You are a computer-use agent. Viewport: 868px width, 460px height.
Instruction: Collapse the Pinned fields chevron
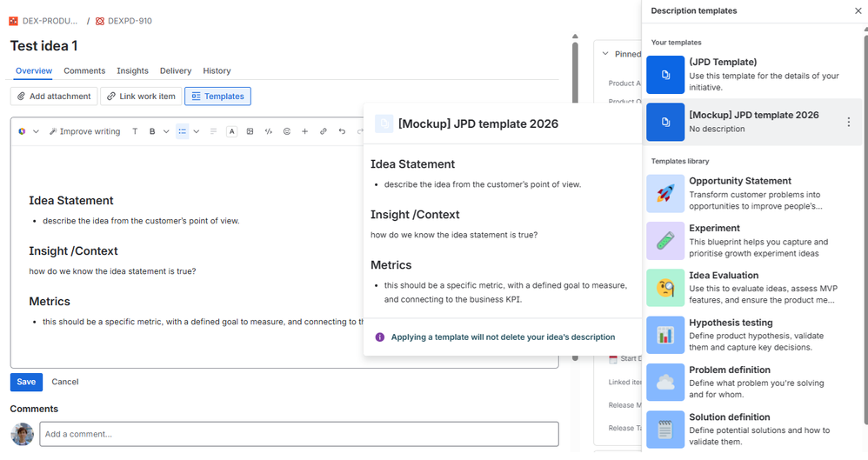[x=605, y=54]
